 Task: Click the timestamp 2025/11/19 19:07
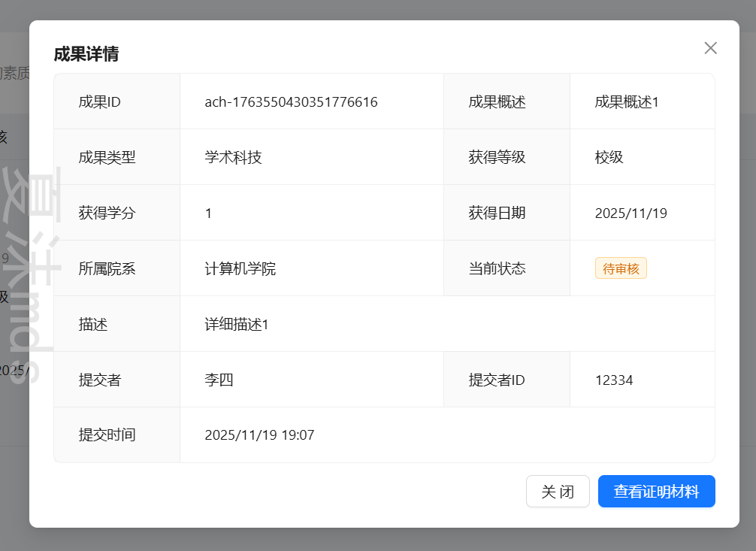(x=259, y=435)
